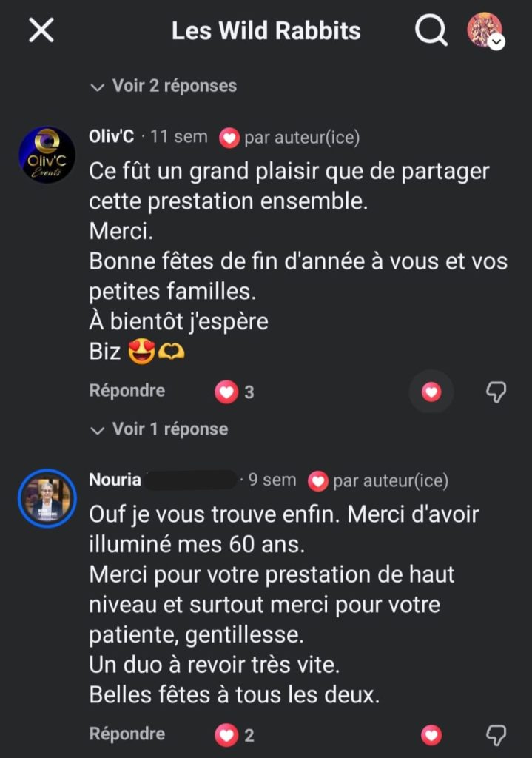
Task: Reply to Nouria's comment
Action: pyautogui.click(x=127, y=734)
